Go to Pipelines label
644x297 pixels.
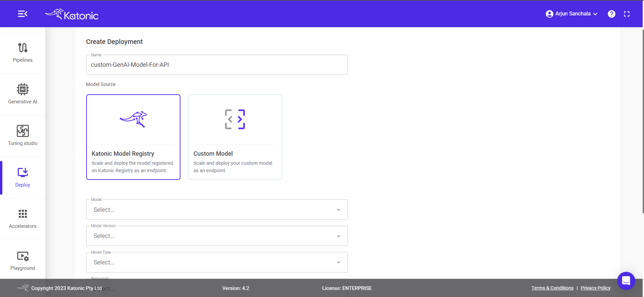point(23,60)
